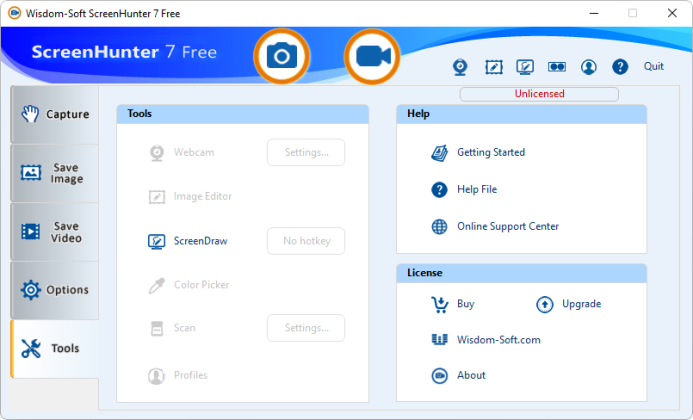Click the Profiles label in Tools panel

190,375
